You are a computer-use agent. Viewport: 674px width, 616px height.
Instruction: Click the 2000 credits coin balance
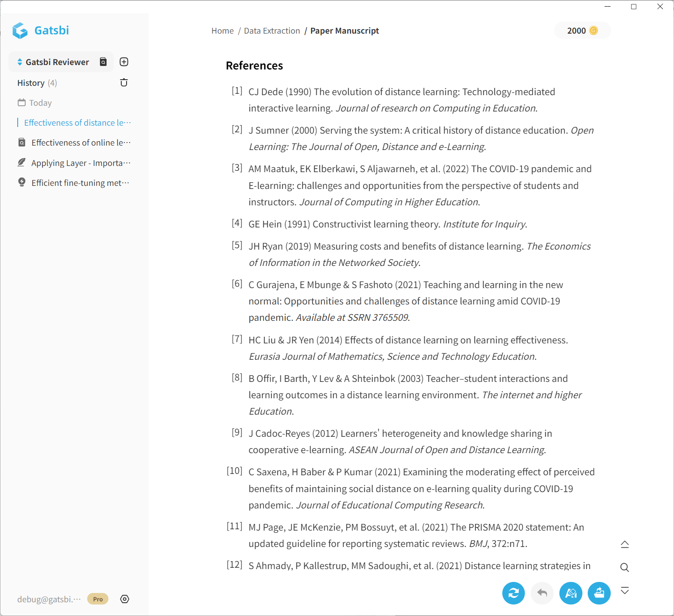(x=582, y=31)
